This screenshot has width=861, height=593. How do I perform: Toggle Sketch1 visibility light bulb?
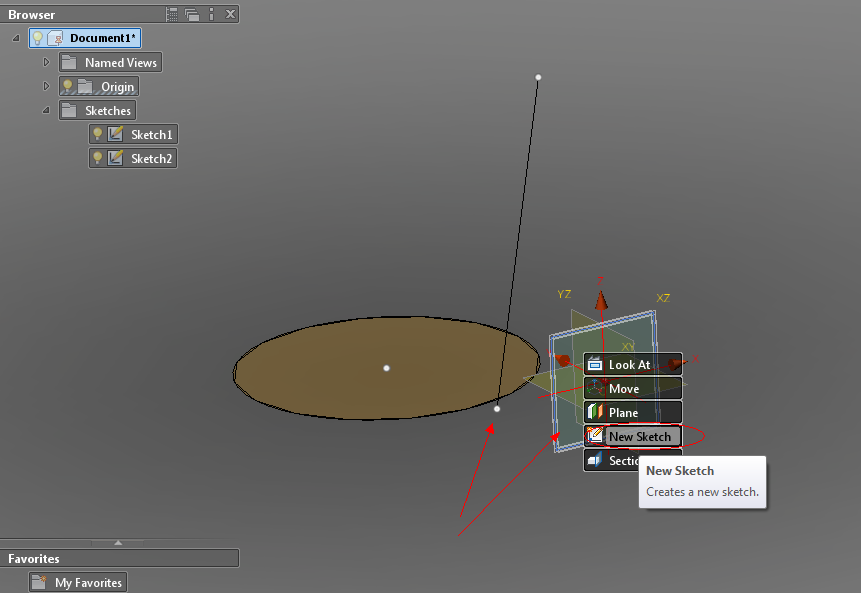click(97, 134)
